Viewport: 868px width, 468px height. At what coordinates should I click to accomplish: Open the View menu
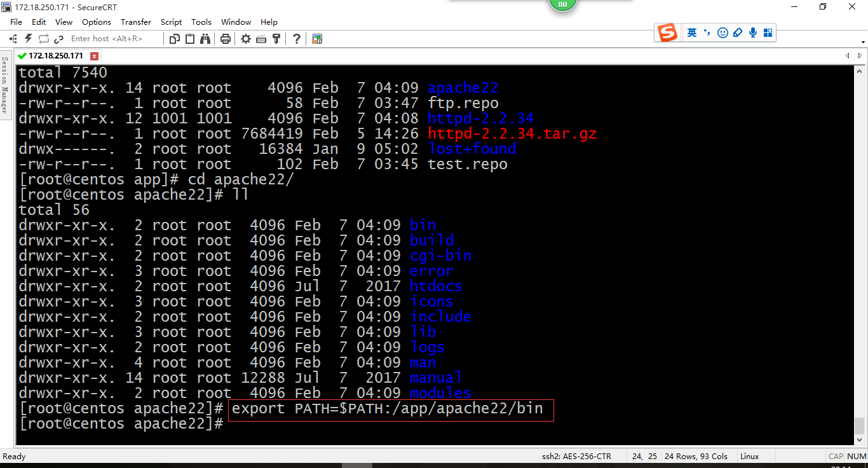(64, 22)
